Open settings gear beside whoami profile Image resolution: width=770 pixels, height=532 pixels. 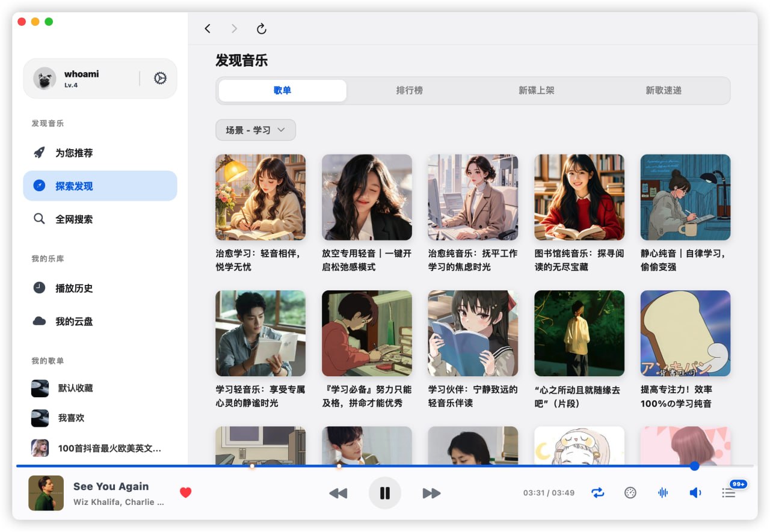click(159, 78)
